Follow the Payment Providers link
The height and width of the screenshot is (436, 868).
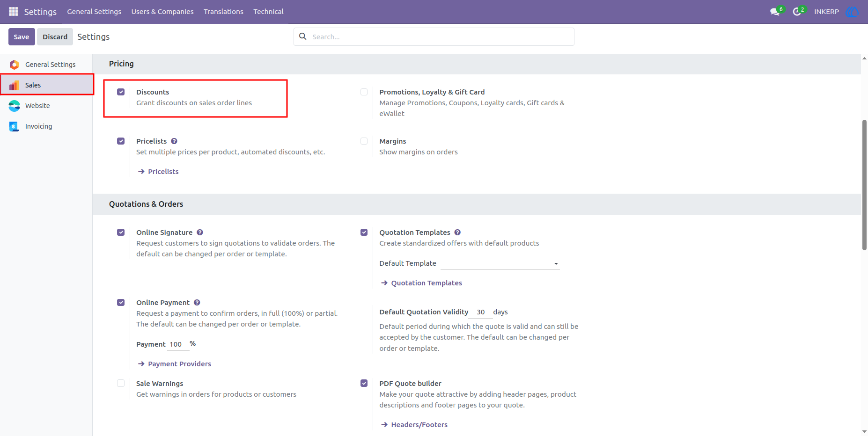[179, 364]
